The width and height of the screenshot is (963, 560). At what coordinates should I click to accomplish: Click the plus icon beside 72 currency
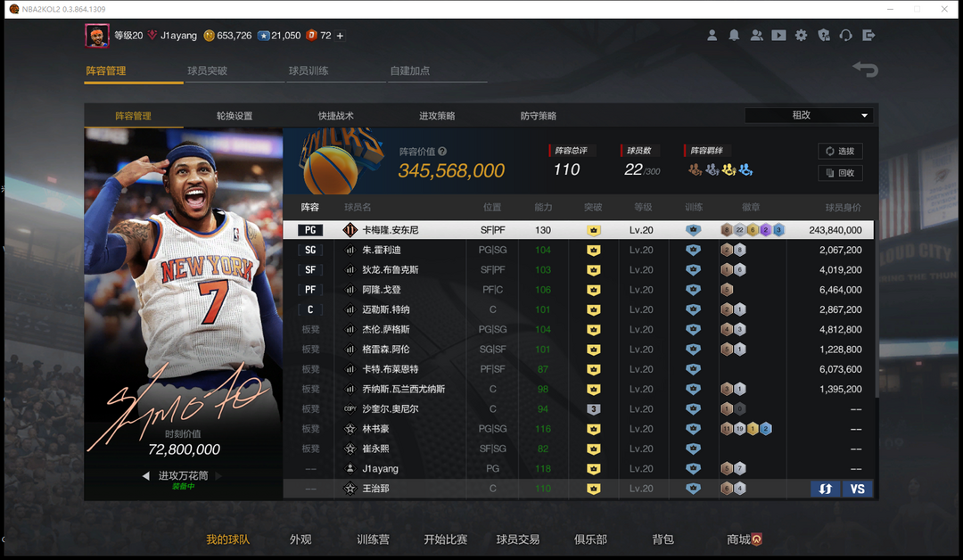coord(340,36)
